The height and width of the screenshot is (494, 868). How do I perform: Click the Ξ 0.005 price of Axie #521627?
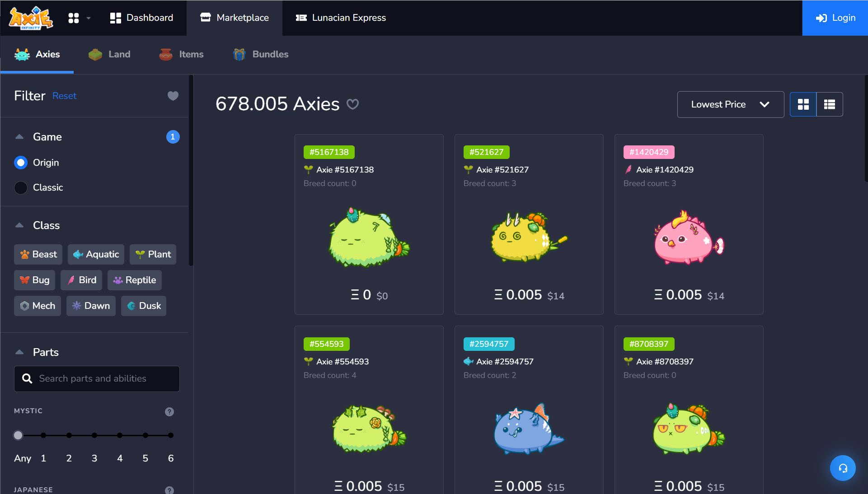click(518, 295)
